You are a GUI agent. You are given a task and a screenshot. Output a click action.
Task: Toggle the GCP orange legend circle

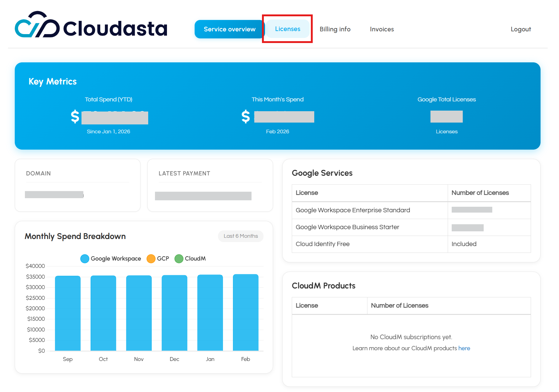coord(151,259)
